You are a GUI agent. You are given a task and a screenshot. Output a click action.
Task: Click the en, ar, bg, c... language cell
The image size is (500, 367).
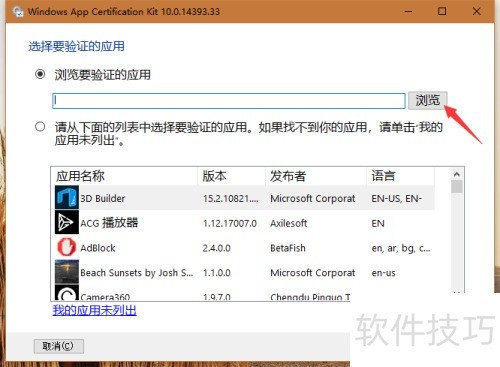401,248
